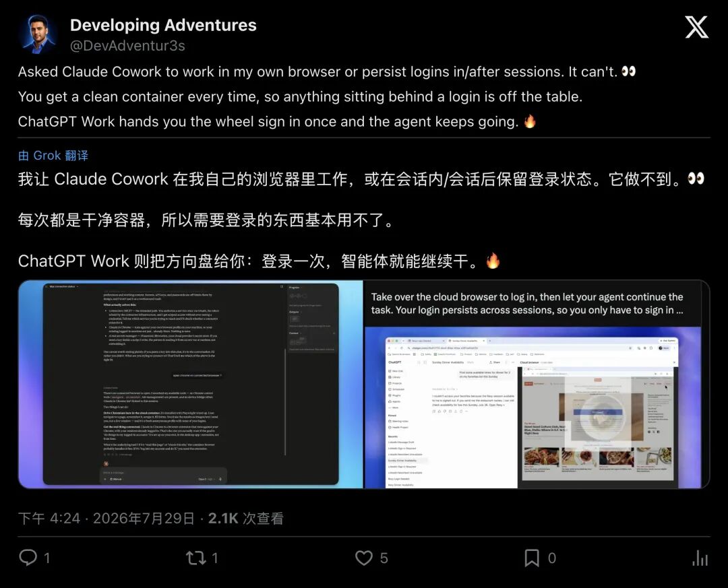Click the repost arrows icon
Screen dimensions: 728x588
(x=196, y=558)
